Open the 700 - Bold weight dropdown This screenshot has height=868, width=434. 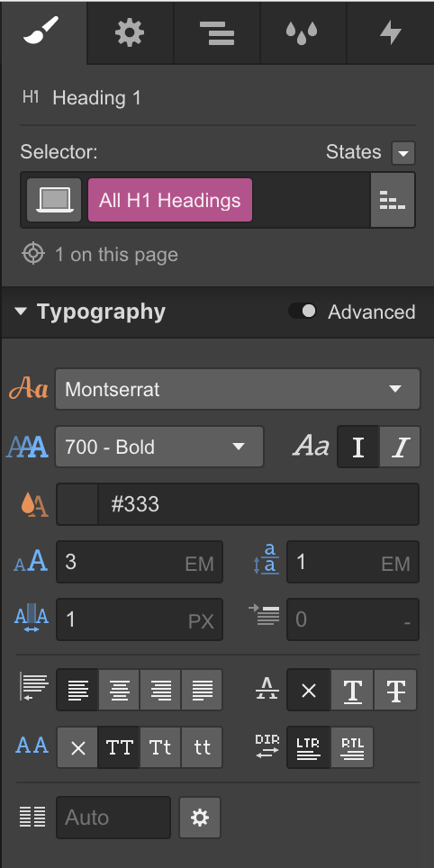[x=159, y=447]
